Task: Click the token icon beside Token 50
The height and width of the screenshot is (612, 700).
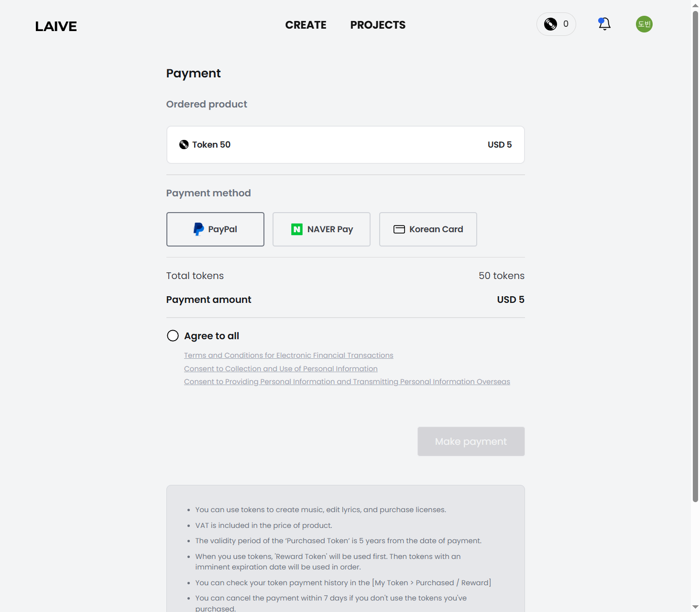Action: 184,145
